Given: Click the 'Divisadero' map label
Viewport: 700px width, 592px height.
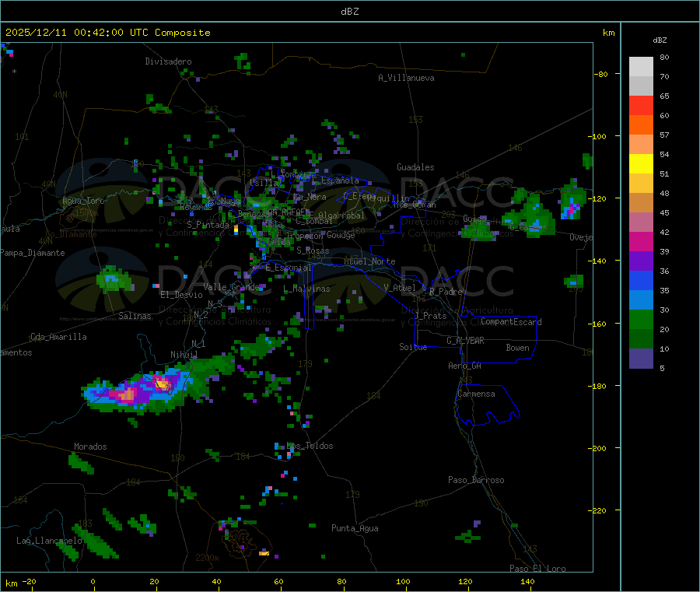Looking at the screenshot, I should point(168,61).
